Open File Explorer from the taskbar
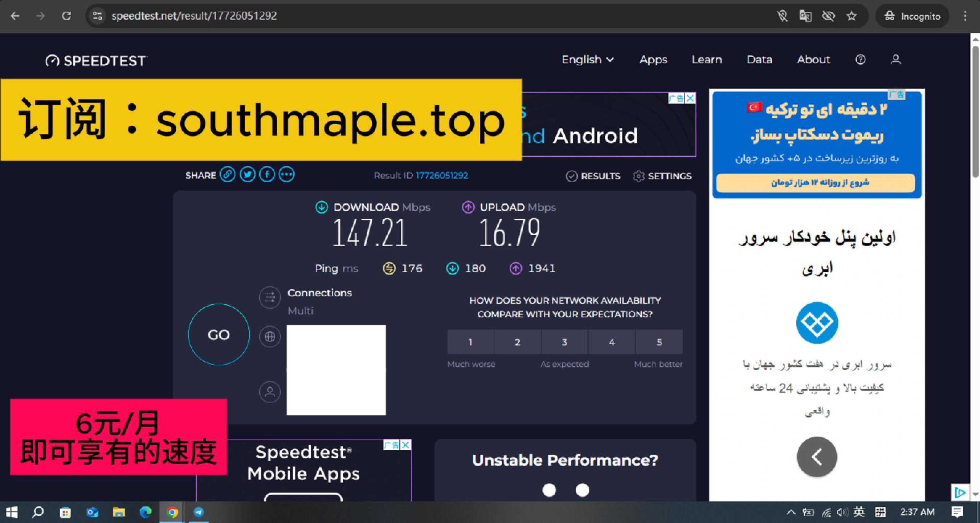 point(119,512)
